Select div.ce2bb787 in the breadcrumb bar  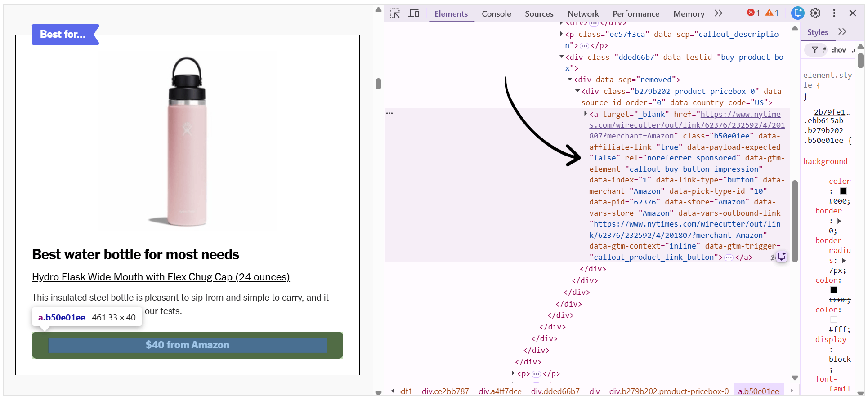(445, 391)
